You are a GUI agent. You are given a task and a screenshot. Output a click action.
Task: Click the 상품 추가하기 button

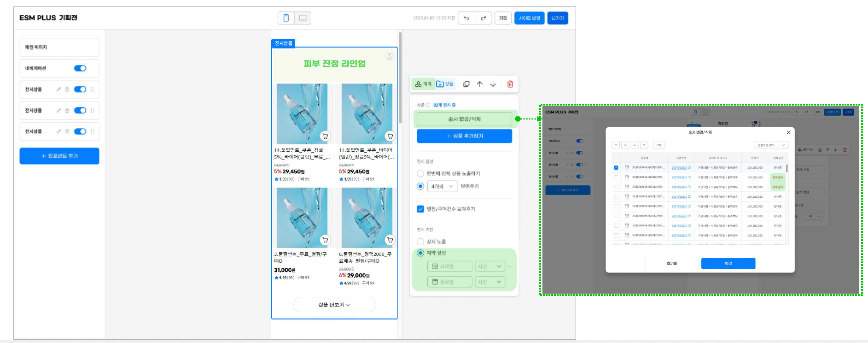tap(464, 136)
